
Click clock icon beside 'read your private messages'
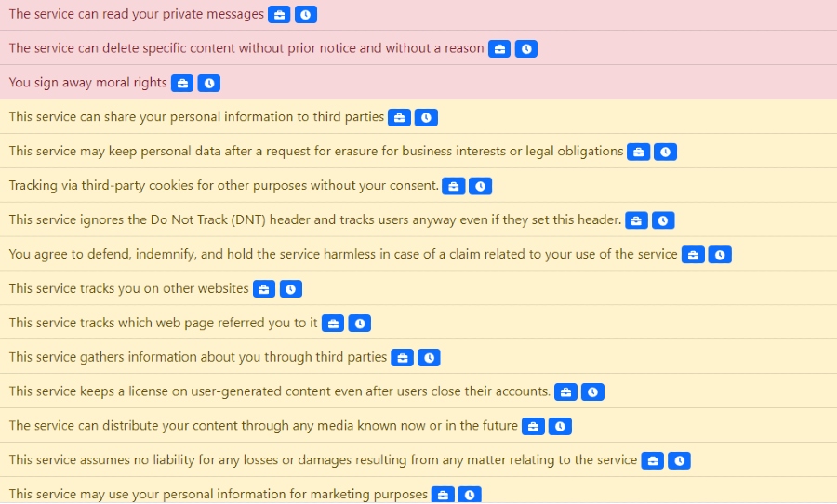[306, 15]
